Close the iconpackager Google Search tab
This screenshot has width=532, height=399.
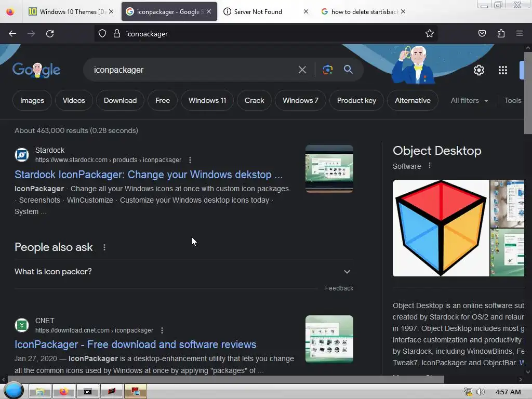click(x=209, y=11)
